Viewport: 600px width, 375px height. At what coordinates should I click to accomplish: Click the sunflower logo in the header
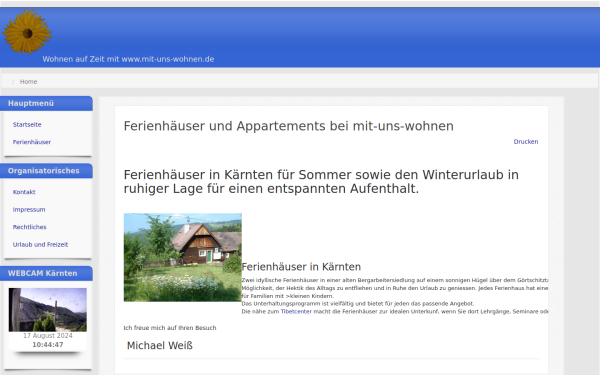coord(27,32)
